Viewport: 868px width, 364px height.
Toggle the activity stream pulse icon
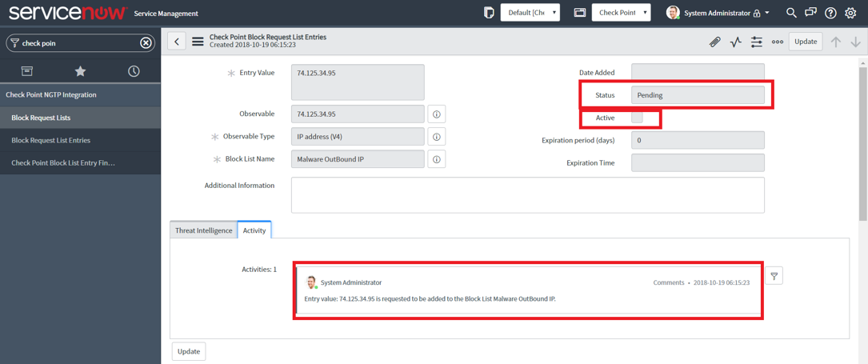click(x=735, y=42)
